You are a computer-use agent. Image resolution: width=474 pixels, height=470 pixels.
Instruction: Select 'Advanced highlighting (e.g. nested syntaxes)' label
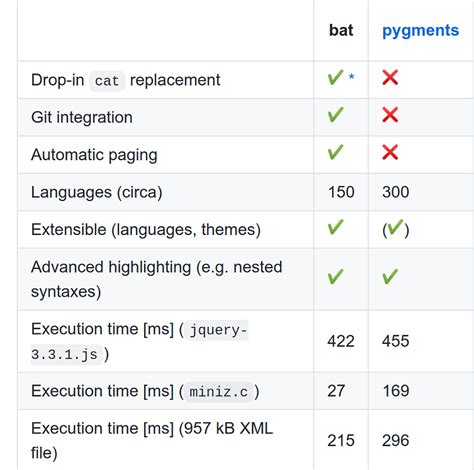157,279
